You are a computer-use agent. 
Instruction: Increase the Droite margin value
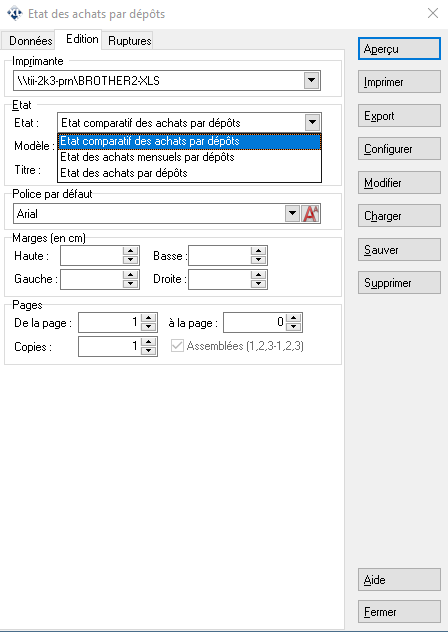point(258,274)
